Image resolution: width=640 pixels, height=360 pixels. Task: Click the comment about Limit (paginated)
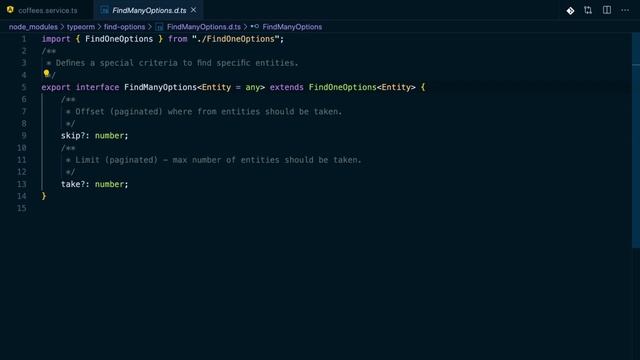point(213,160)
